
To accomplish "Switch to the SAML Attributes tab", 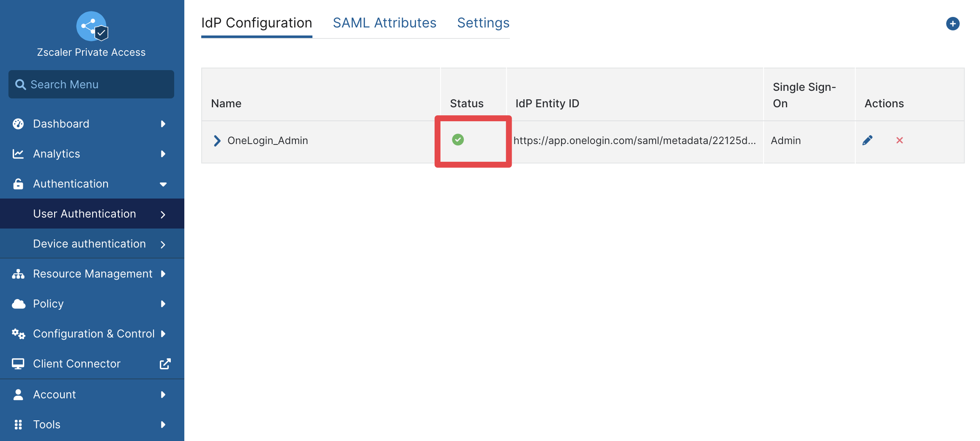I will pos(384,23).
